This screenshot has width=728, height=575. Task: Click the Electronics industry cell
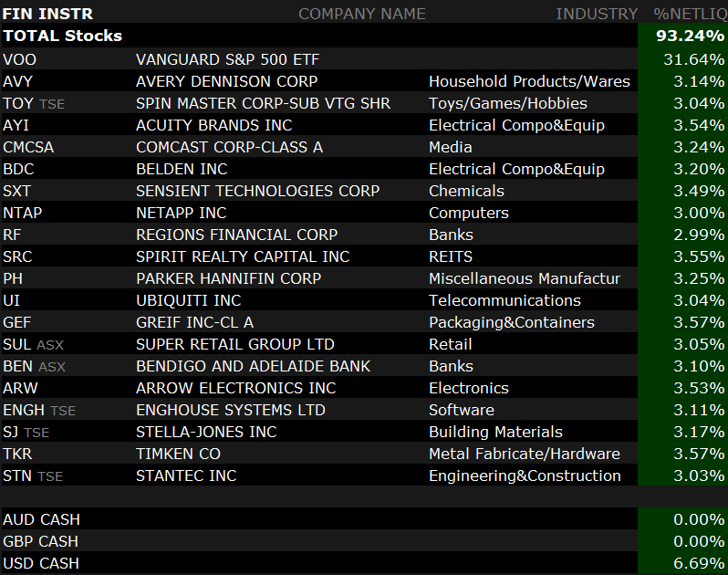point(469,388)
